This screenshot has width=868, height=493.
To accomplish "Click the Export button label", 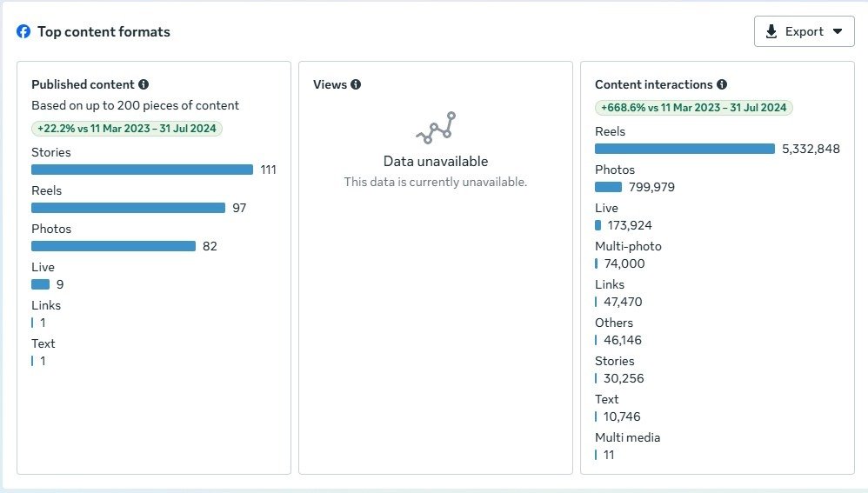I will pyautogui.click(x=805, y=31).
